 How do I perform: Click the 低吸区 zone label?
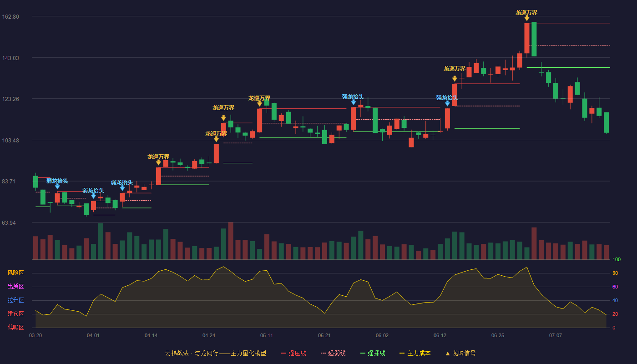point(15,327)
